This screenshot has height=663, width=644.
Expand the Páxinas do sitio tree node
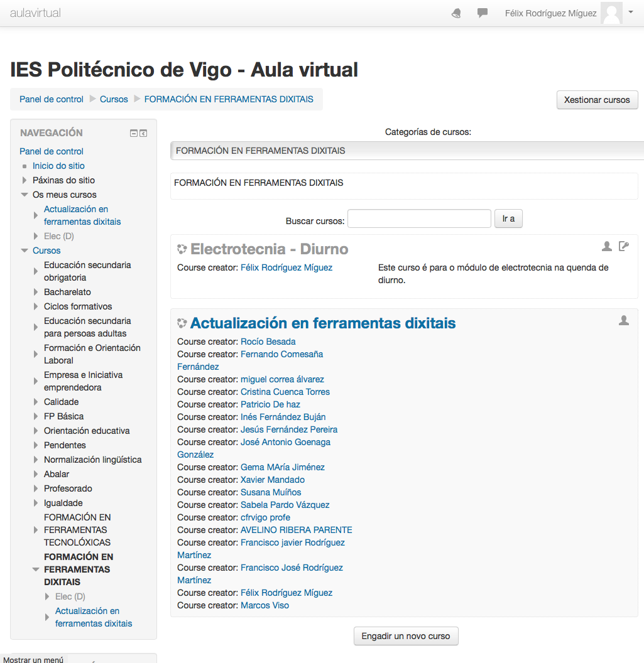pyautogui.click(x=25, y=180)
